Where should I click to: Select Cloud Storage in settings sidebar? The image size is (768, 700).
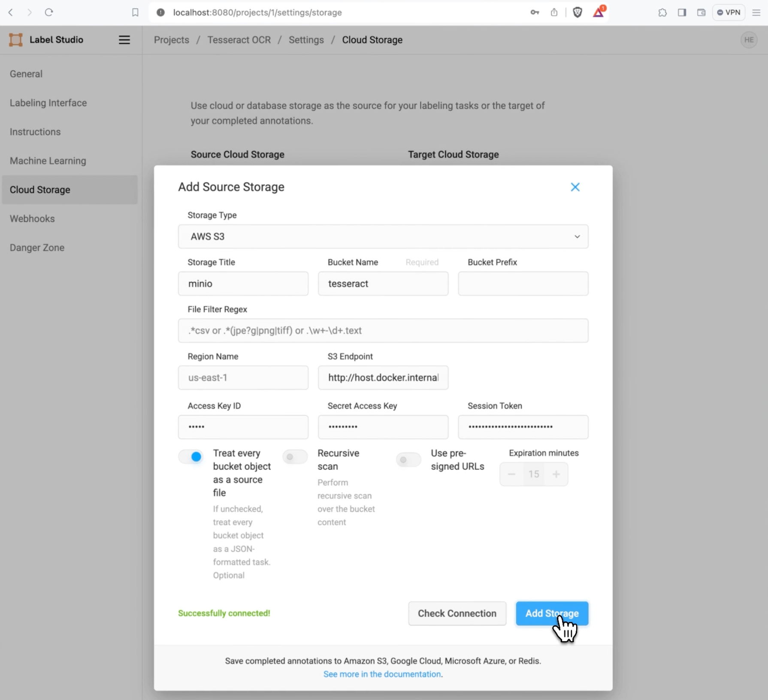click(x=70, y=190)
